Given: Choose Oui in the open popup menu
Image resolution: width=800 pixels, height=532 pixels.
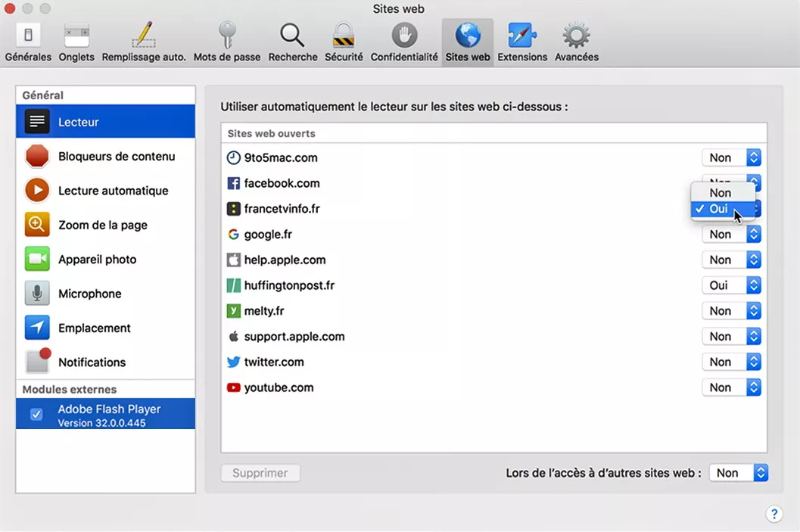Looking at the screenshot, I should pyautogui.click(x=718, y=209).
